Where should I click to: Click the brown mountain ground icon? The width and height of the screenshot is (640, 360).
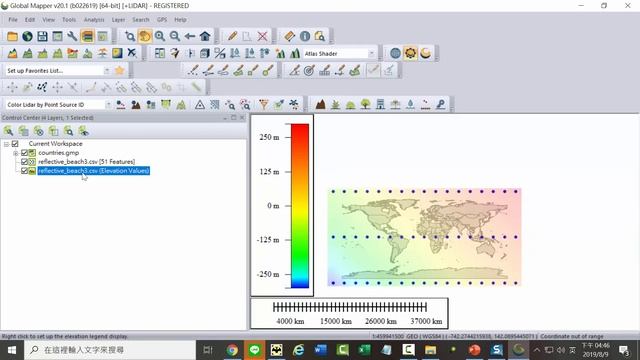click(320, 105)
